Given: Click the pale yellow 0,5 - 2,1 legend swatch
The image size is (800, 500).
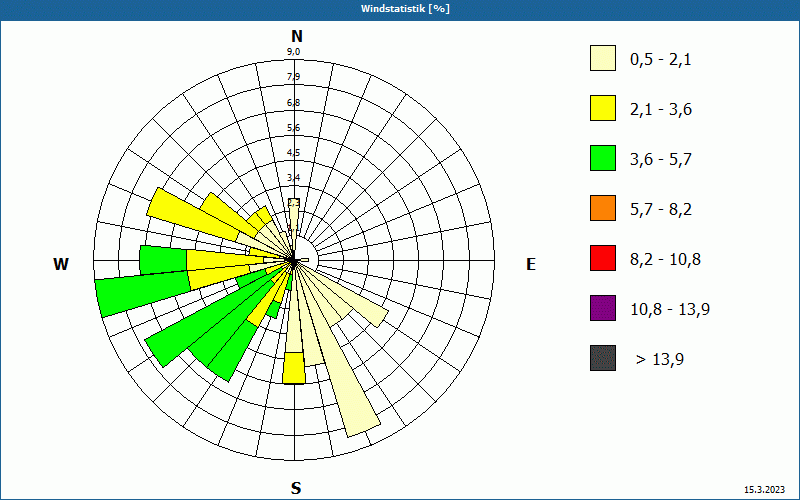Looking at the screenshot, I should tap(603, 58).
